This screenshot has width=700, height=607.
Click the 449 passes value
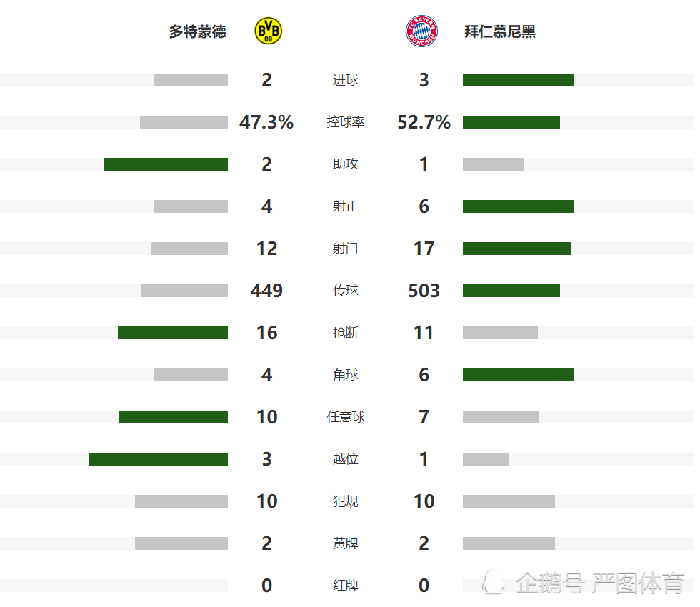click(x=266, y=291)
